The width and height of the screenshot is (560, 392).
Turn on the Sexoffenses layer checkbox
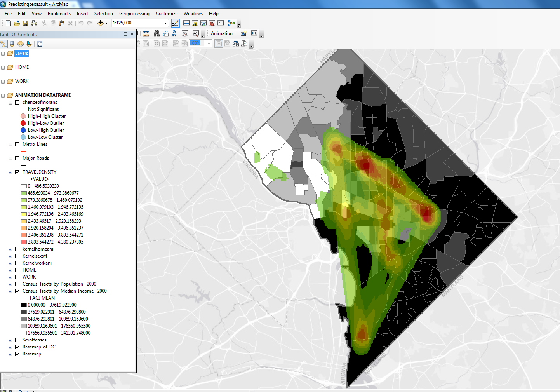pyautogui.click(x=17, y=340)
